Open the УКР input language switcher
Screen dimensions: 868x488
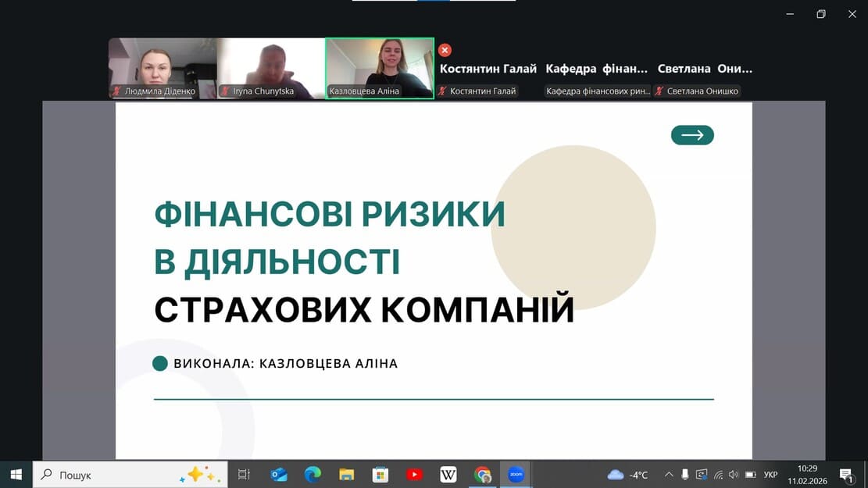(x=770, y=474)
